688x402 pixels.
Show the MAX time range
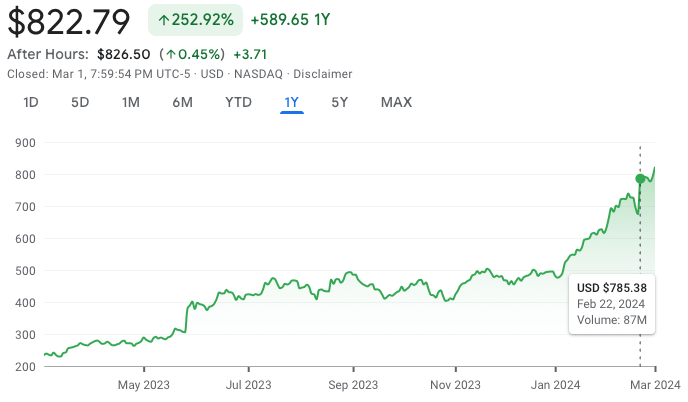[x=396, y=102]
